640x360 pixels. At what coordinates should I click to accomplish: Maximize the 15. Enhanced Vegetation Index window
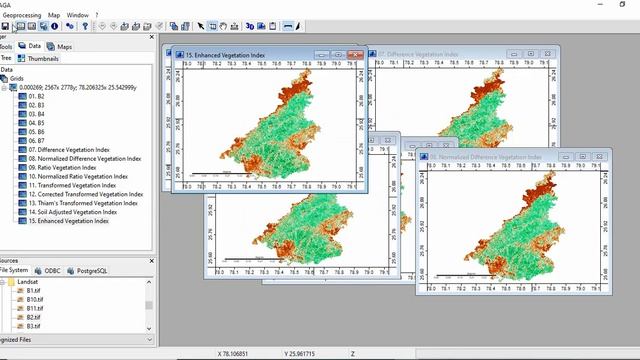pyautogui.click(x=338, y=54)
